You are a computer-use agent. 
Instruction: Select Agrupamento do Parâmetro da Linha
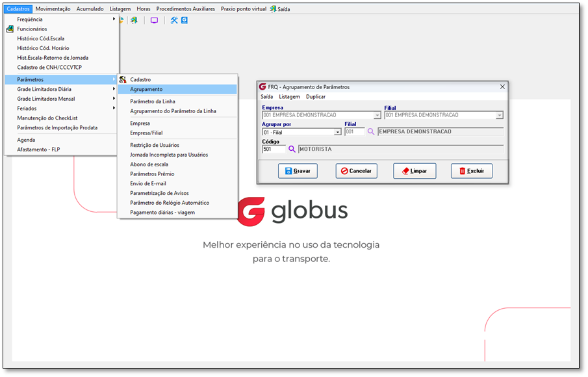point(177,111)
